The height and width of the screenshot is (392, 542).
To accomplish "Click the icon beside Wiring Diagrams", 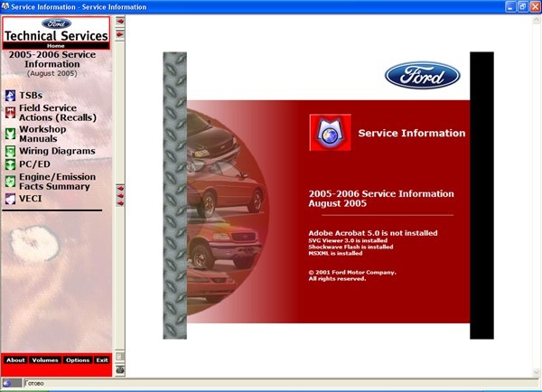I will pyautogui.click(x=10, y=151).
